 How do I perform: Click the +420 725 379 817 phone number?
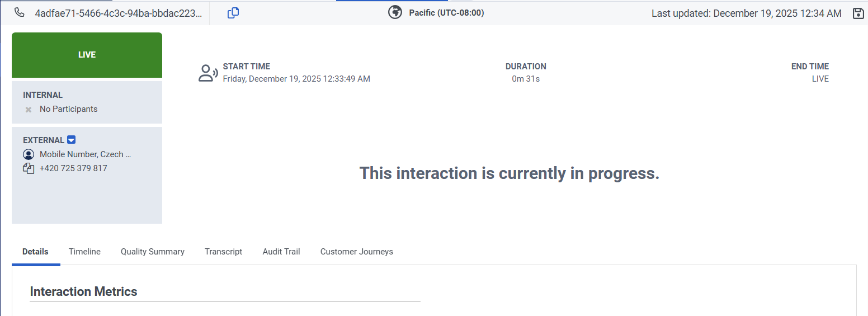click(x=73, y=168)
